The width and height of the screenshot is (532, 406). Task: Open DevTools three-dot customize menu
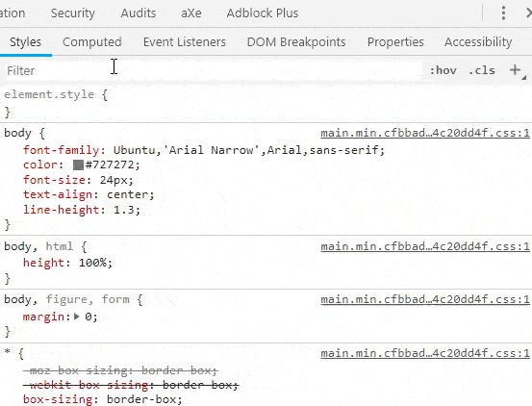503,13
